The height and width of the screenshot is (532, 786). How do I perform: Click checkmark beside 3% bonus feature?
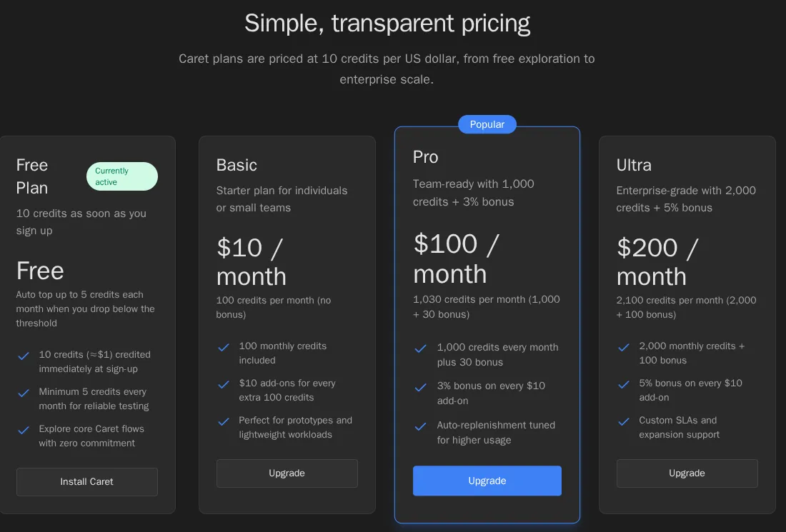(x=421, y=387)
